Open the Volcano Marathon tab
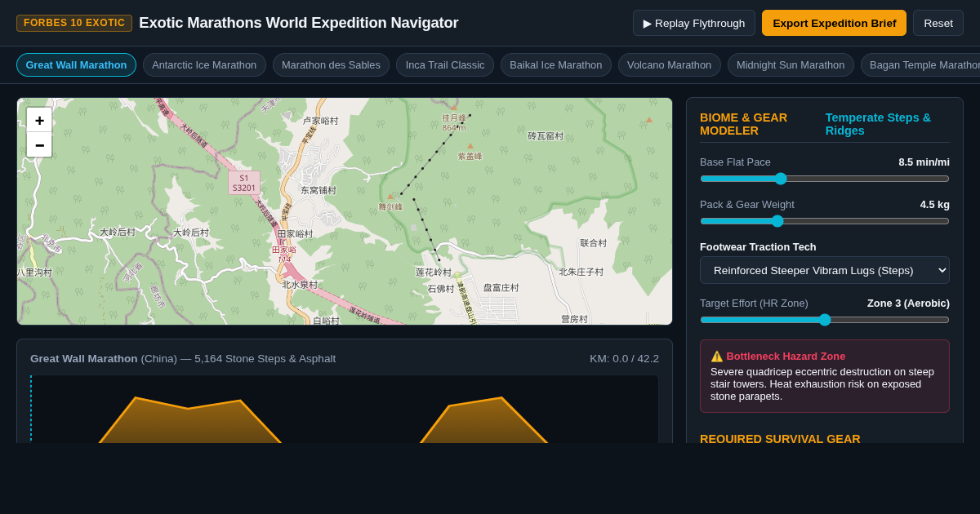This screenshot has width=980, height=514. click(x=669, y=65)
